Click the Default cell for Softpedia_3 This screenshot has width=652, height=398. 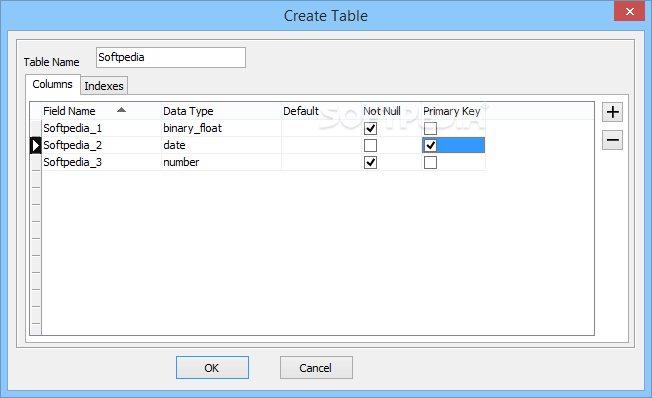pos(321,162)
